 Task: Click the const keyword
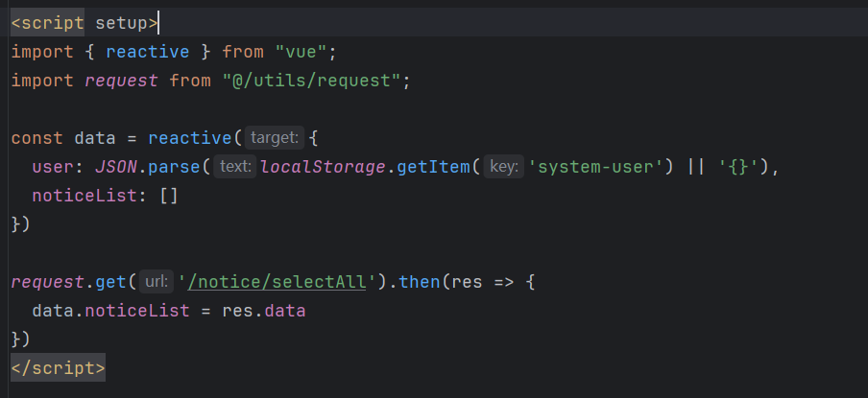pos(37,138)
